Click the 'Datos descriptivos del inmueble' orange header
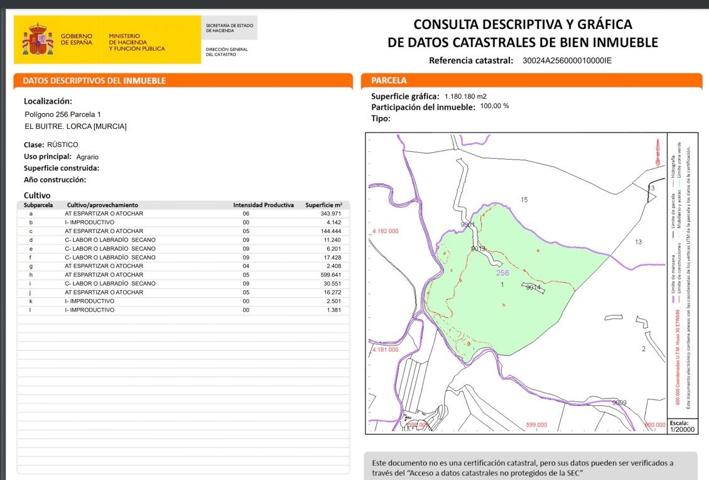Image resolution: width=709 pixels, height=480 pixels. pos(183,81)
